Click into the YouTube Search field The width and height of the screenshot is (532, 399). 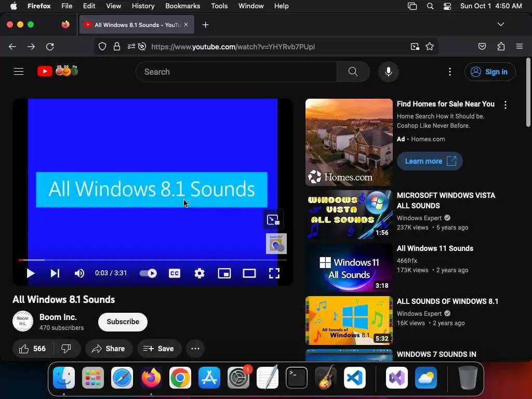point(236,72)
